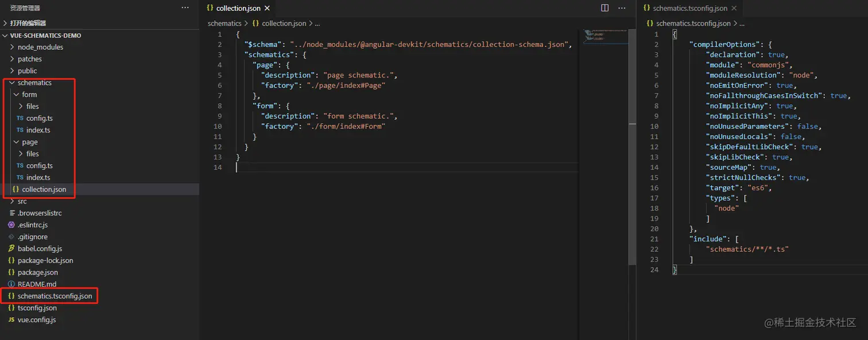Screen dimensions: 868x340
Task: Expand the open editors section
Action: click(x=28, y=23)
